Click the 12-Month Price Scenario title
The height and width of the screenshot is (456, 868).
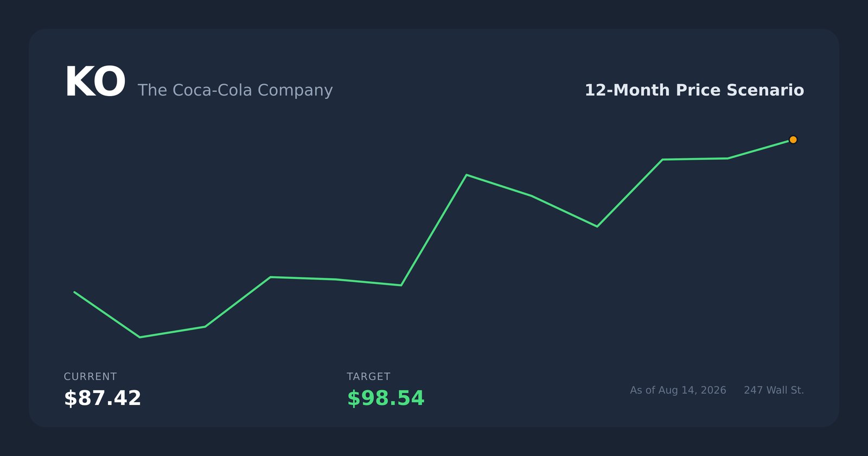tap(694, 90)
